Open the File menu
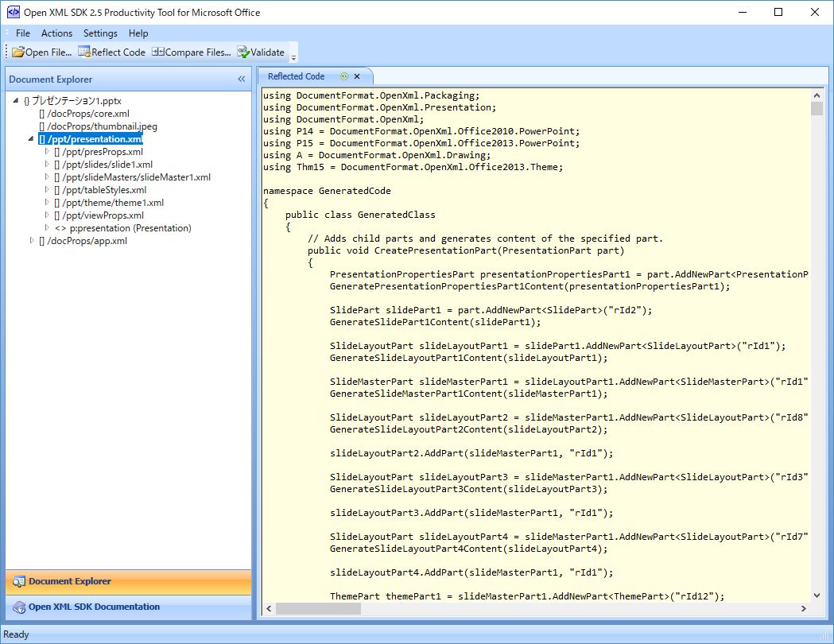The width and height of the screenshot is (834, 644). (x=23, y=33)
